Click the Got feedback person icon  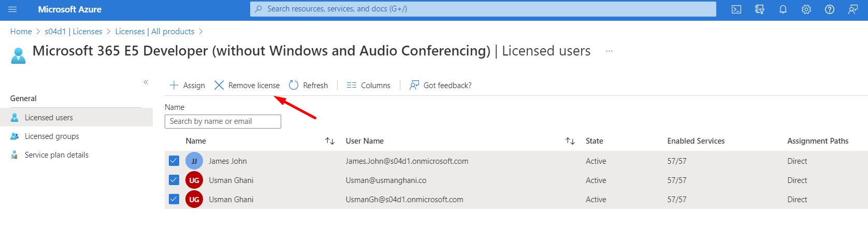coord(414,85)
